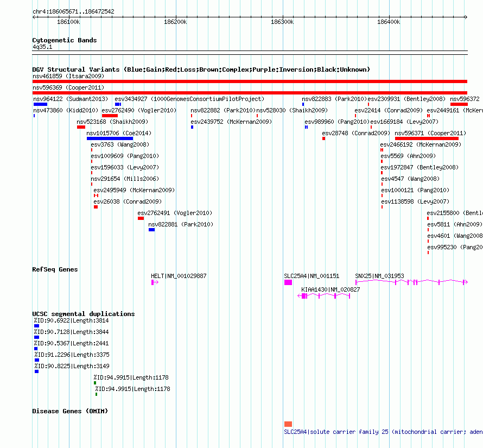
Task: Select the blue nsv822881 (Park2010) gain bar
Action: click(151, 230)
